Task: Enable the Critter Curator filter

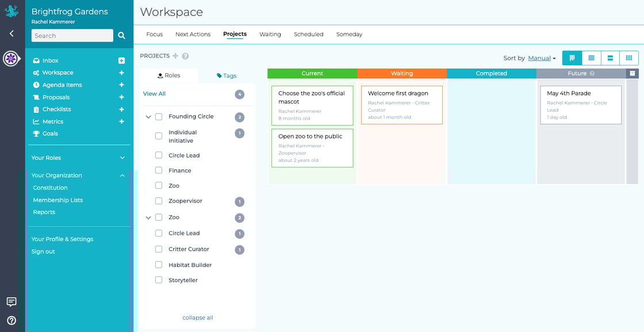Action: (159, 249)
